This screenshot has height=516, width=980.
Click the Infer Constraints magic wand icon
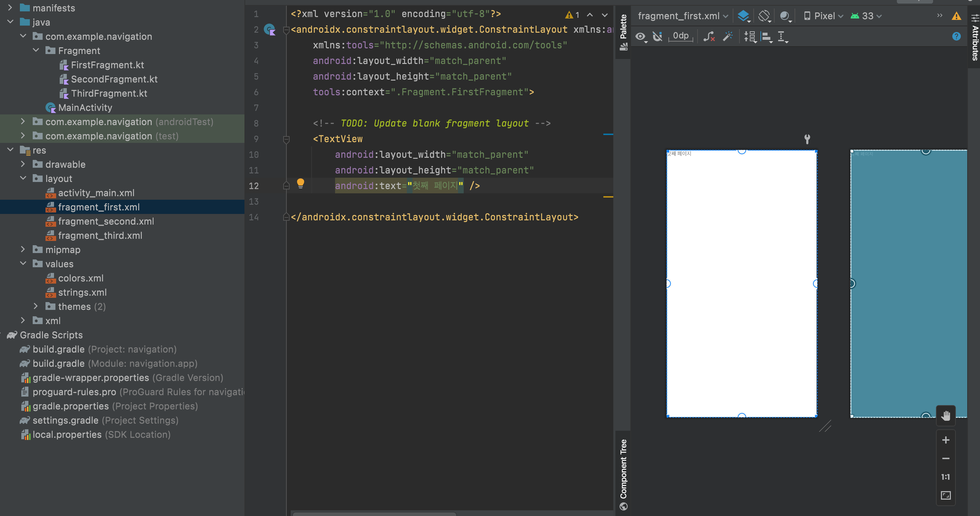point(727,37)
